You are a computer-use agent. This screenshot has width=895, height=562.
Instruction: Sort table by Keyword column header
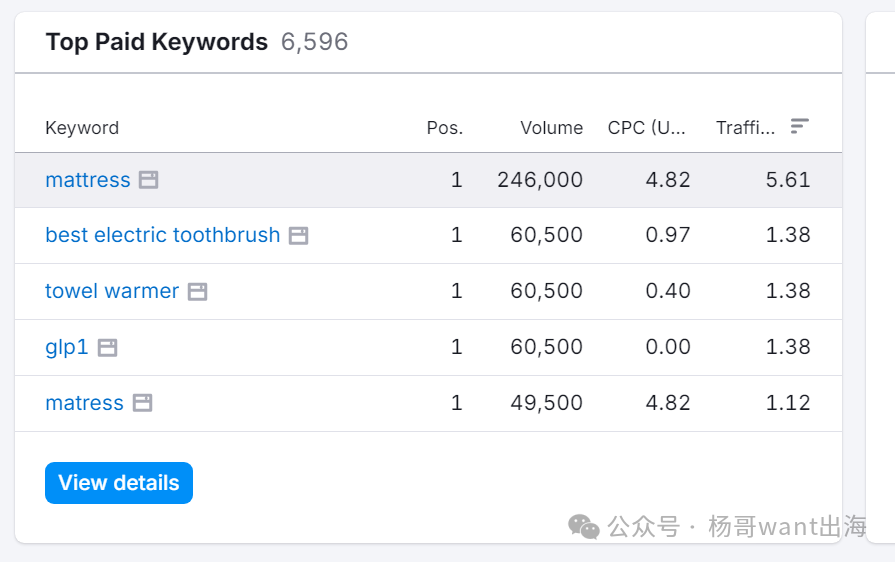82,128
